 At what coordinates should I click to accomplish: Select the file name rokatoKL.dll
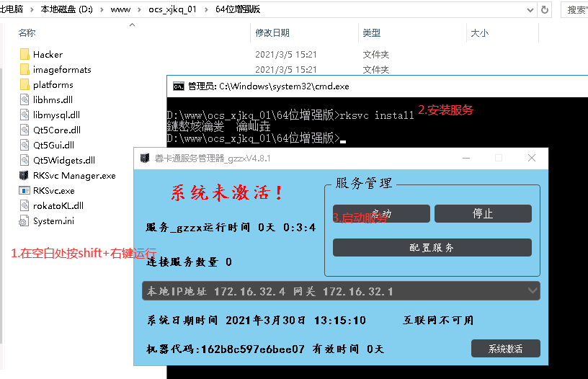(x=58, y=206)
